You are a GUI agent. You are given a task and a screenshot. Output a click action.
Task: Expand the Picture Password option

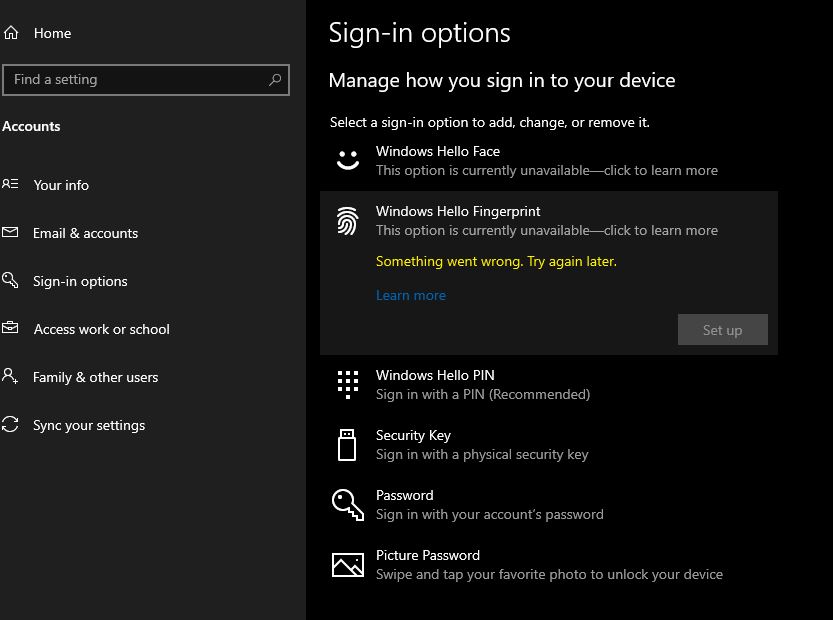(x=549, y=565)
